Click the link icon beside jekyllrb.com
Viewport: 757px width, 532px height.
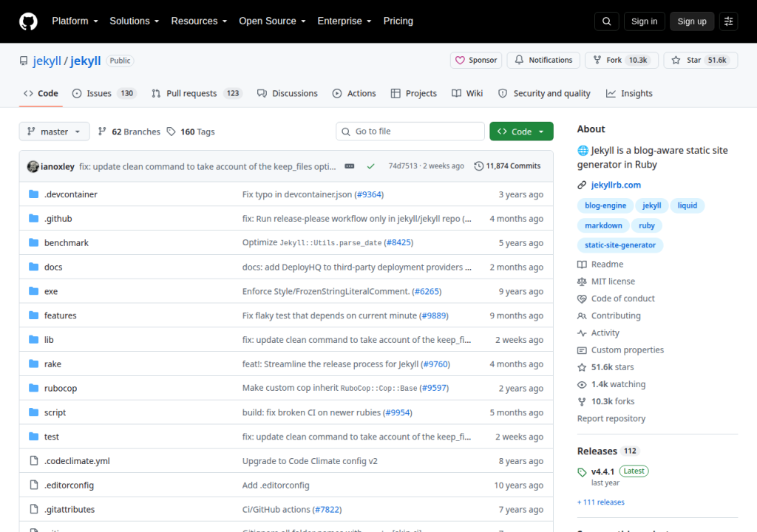coord(582,185)
